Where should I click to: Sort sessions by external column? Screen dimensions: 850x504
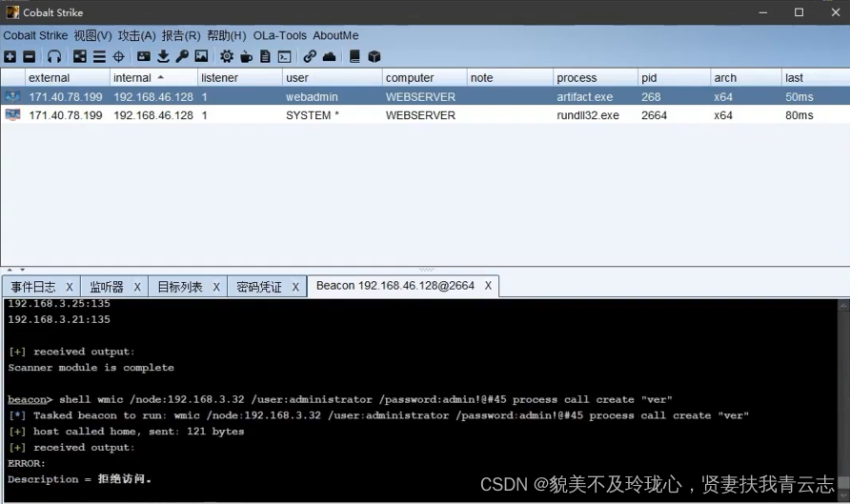(68, 77)
